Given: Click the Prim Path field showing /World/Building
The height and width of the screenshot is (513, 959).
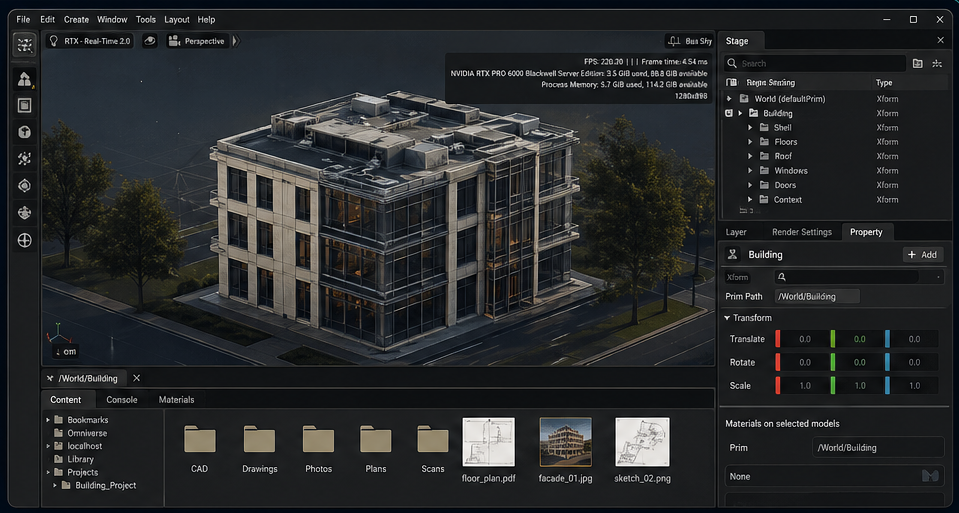Looking at the screenshot, I should [x=817, y=296].
